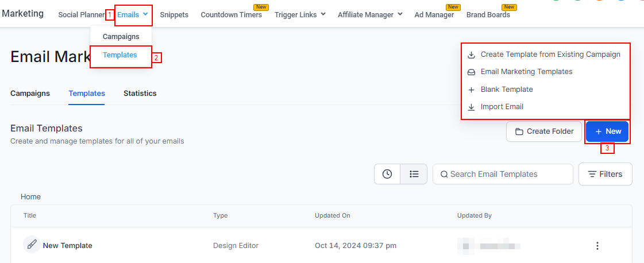Open the Filters button
644x263 pixels.
pyautogui.click(x=606, y=174)
